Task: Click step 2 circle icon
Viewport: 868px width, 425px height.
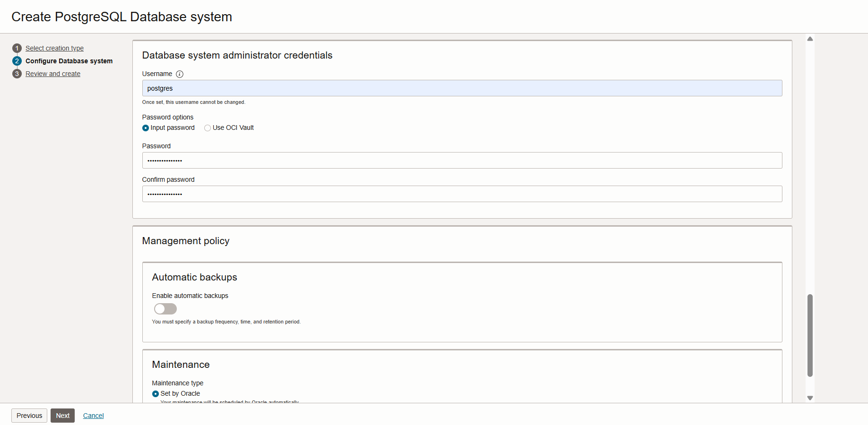Action: point(17,61)
